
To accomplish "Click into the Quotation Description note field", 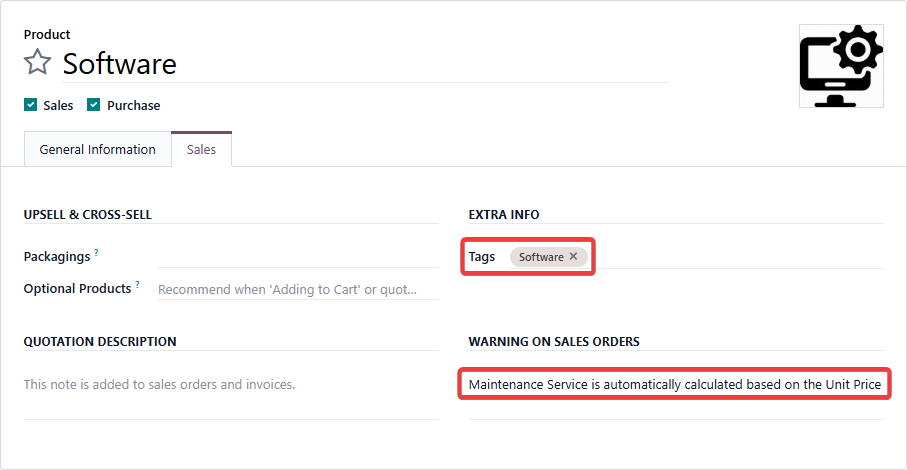I will [230, 384].
